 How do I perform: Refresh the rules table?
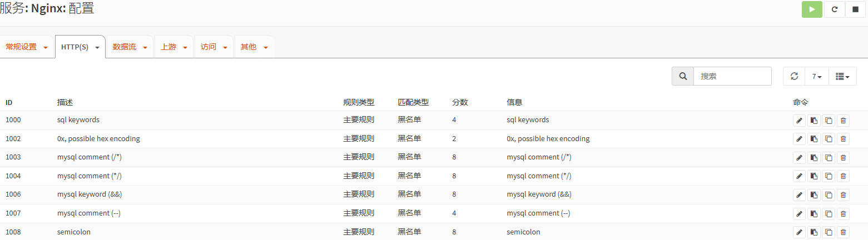(794, 76)
